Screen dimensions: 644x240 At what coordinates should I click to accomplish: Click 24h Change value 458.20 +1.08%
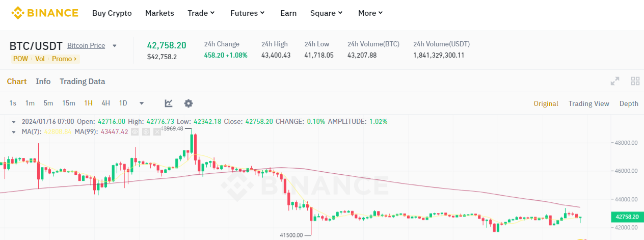pyautogui.click(x=226, y=55)
